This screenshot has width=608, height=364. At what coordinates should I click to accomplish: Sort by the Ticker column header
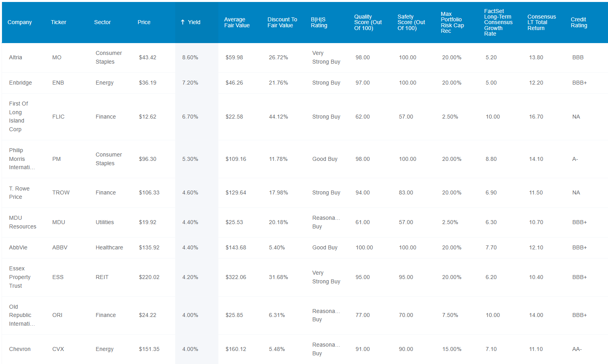pyautogui.click(x=59, y=22)
